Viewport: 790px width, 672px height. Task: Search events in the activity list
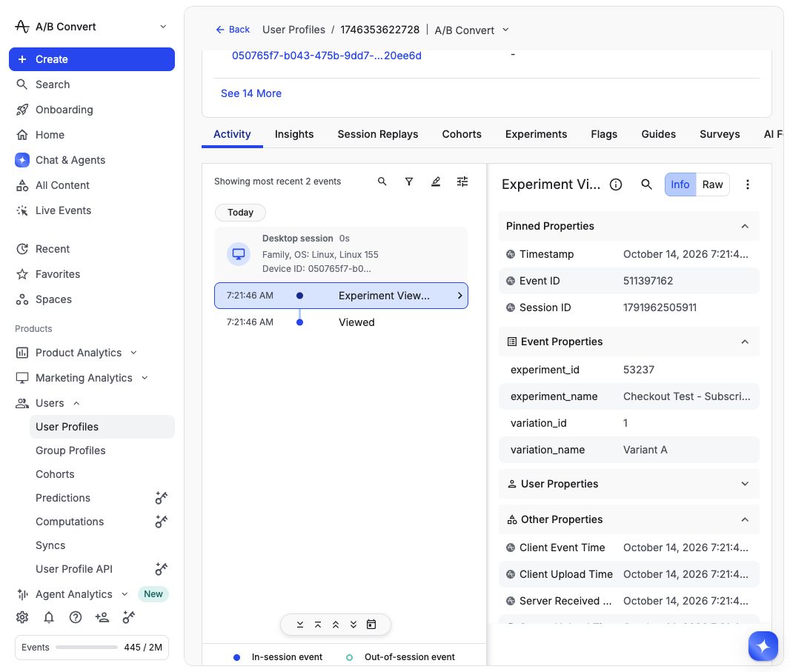[382, 182]
